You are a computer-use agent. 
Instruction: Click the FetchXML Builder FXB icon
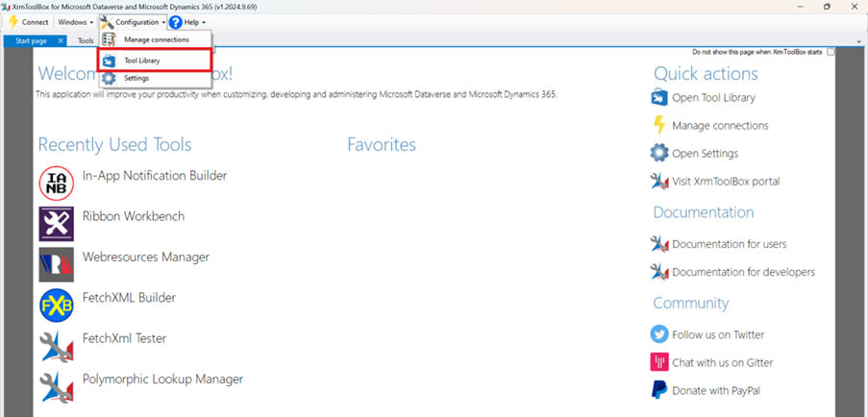pos(57,306)
